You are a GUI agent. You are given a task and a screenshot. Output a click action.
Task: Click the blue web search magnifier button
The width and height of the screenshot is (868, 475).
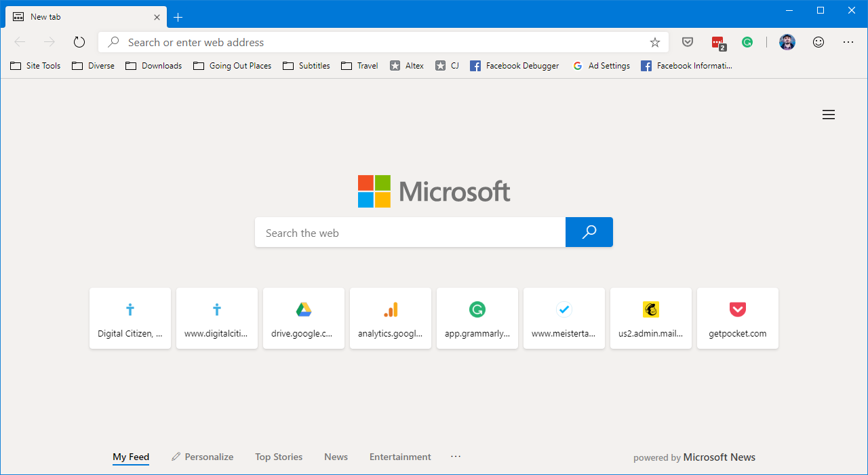point(589,232)
